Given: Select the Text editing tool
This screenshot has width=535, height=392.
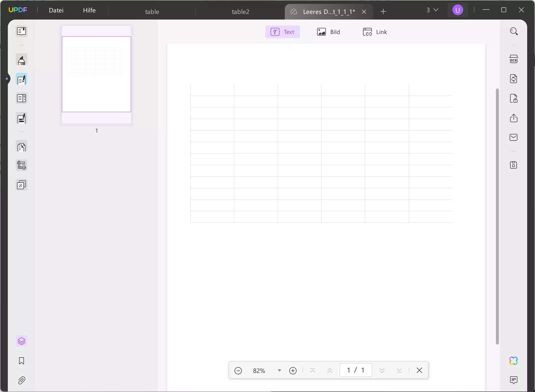Looking at the screenshot, I should point(282,32).
